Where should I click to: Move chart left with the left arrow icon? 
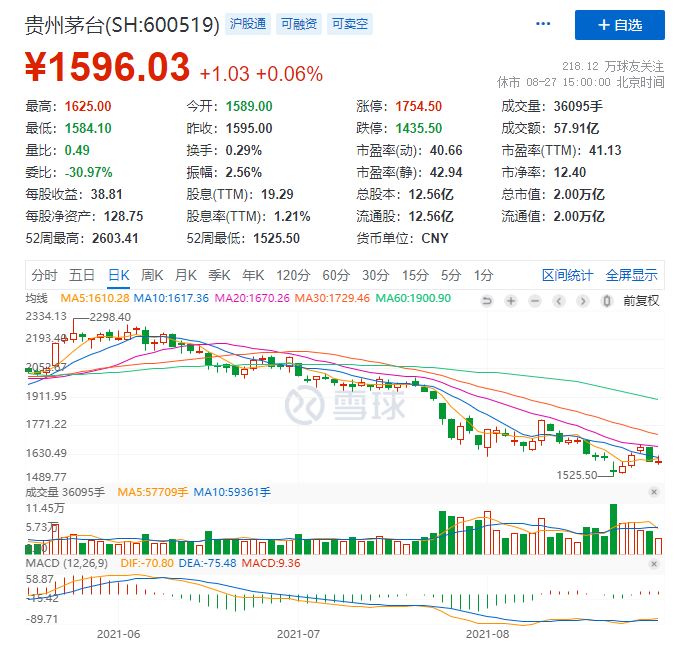[x=559, y=301]
